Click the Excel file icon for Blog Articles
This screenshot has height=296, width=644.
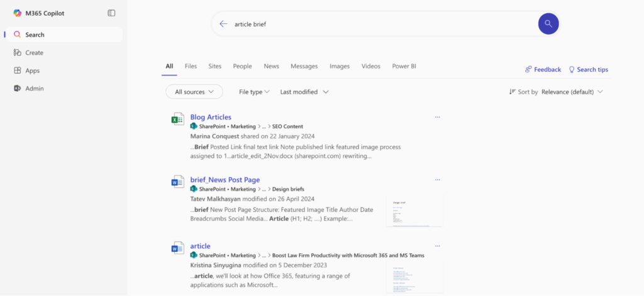[177, 119]
